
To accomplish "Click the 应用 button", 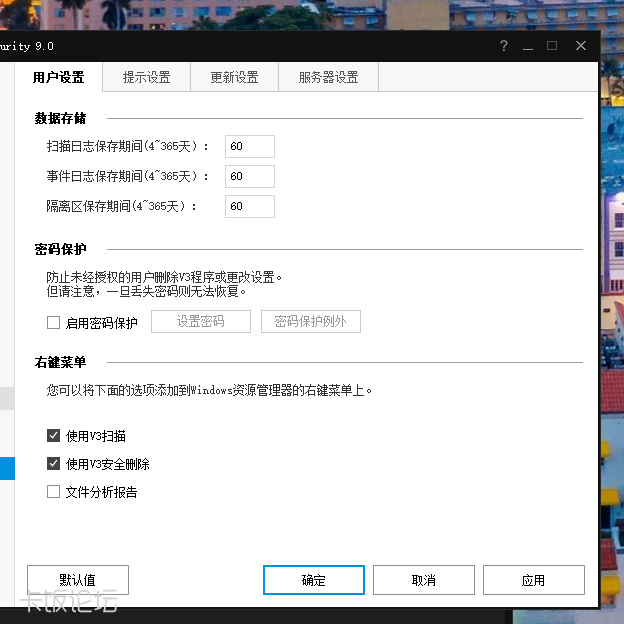I will [x=534, y=580].
